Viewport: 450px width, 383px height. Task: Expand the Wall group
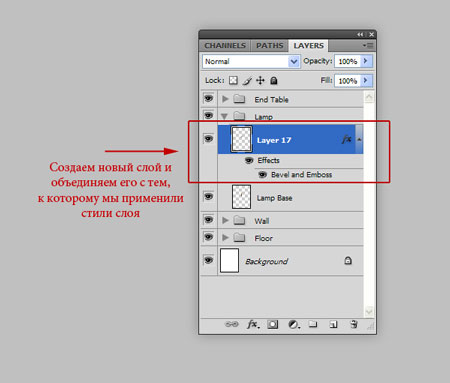point(225,220)
